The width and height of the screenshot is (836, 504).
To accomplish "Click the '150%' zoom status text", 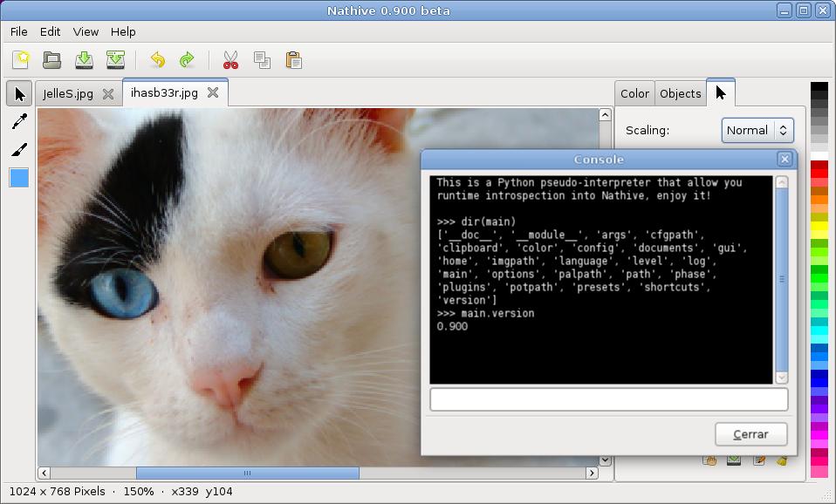I will tap(139, 492).
